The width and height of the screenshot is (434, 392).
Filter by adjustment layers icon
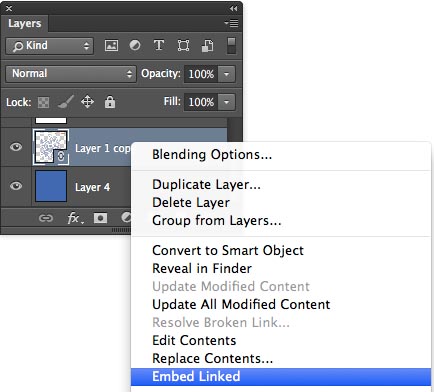point(135,45)
